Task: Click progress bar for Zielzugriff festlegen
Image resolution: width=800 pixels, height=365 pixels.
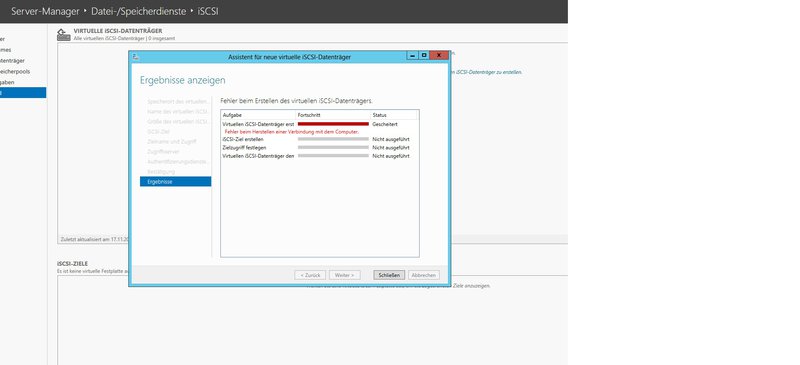Action: click(333, 148)
